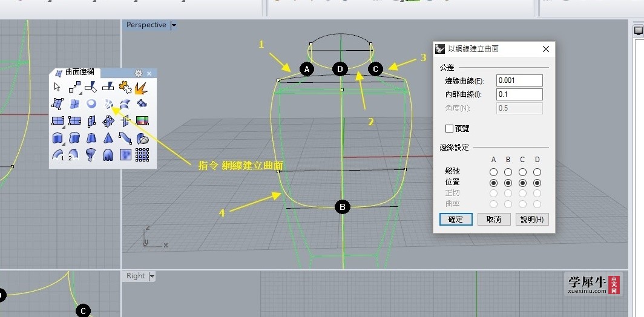Confirm with the 確定 button
The width and height of the screenshot is (644, 317).
coord(456,219)
